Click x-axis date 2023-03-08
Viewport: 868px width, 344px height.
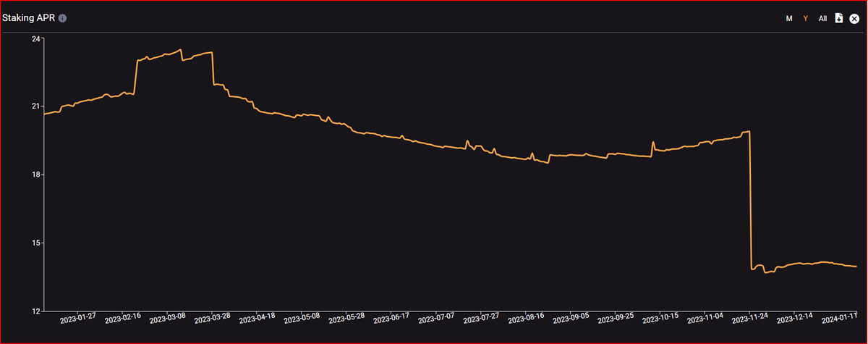(x=167, y=317)
